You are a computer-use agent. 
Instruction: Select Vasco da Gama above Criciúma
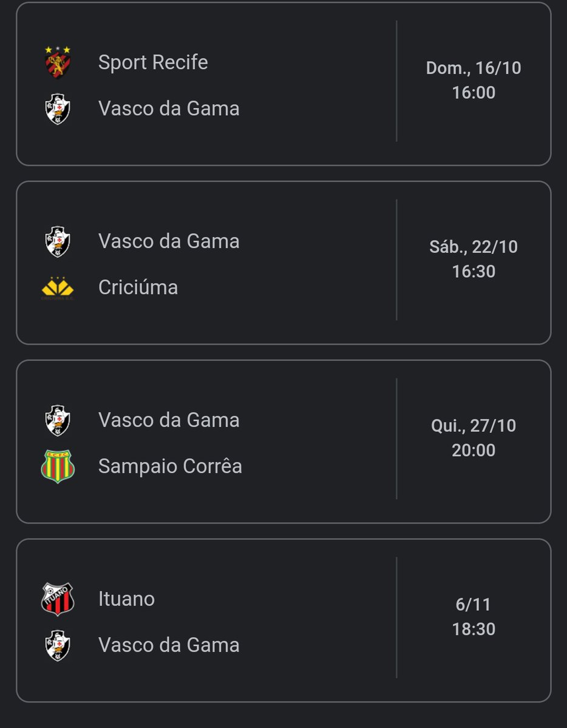point(169,241)
